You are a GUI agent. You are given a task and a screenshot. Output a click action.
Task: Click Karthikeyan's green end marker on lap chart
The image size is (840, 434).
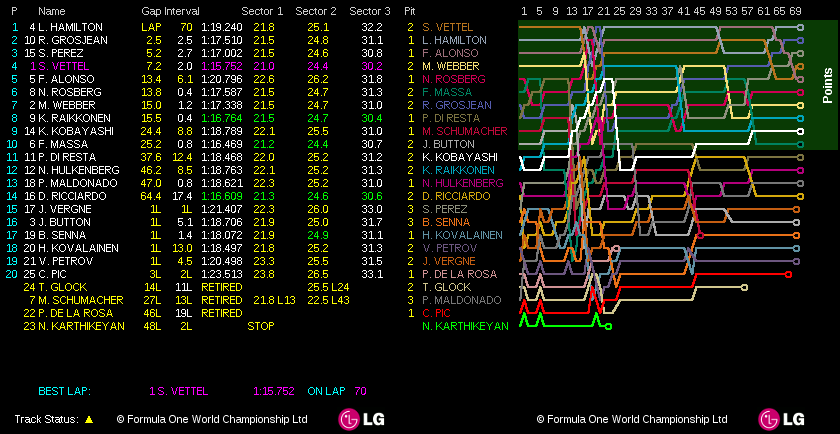pos(609,326)
